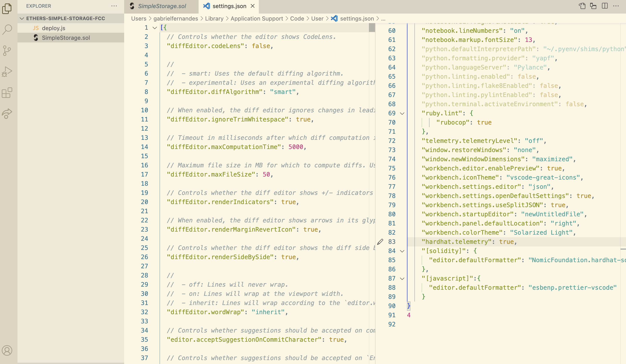Click the 13 value on line 61
The height and width of the screenshot is (364, 626).
tap(528, 40)
